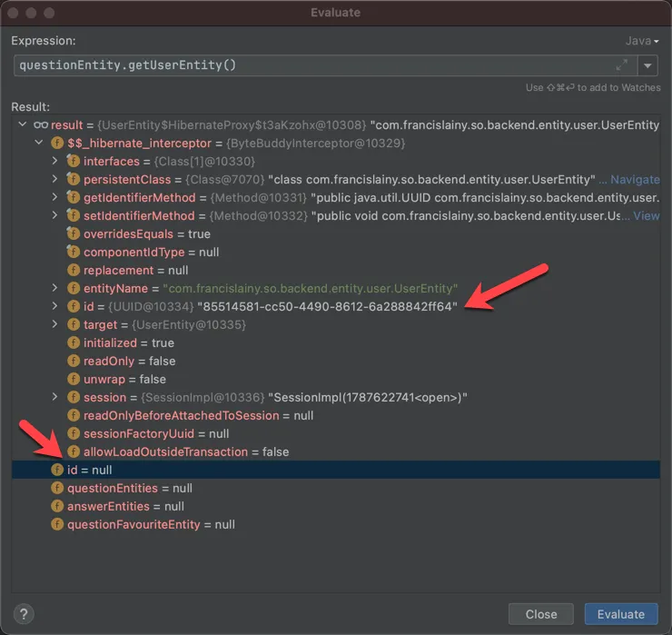The image size is (672, 635).
Task: Expand the id UUID node
Action: coord(54,306)
